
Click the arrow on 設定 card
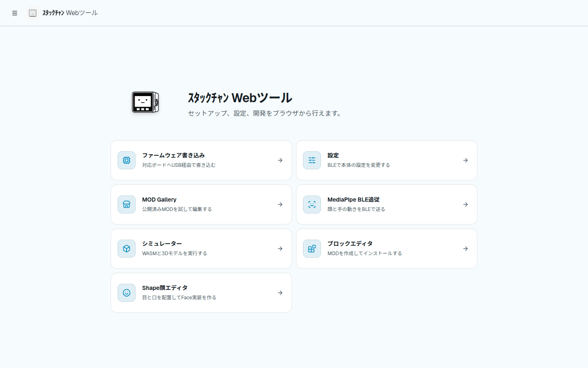(465, 160)
